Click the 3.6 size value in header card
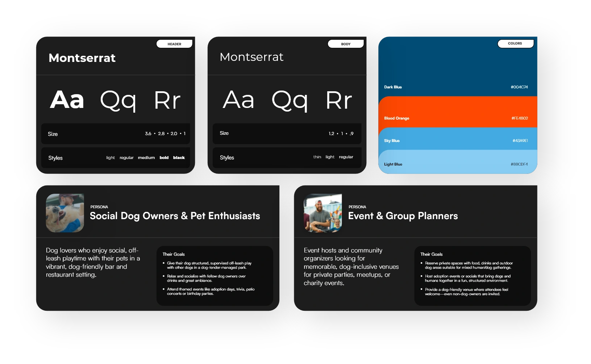Viewport: 591px width, 364px height. click(x=148, y=134)
